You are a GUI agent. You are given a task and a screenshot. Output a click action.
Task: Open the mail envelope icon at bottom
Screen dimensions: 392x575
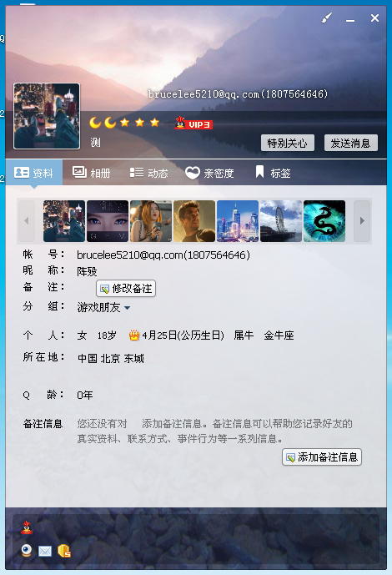tap(45, 551)
